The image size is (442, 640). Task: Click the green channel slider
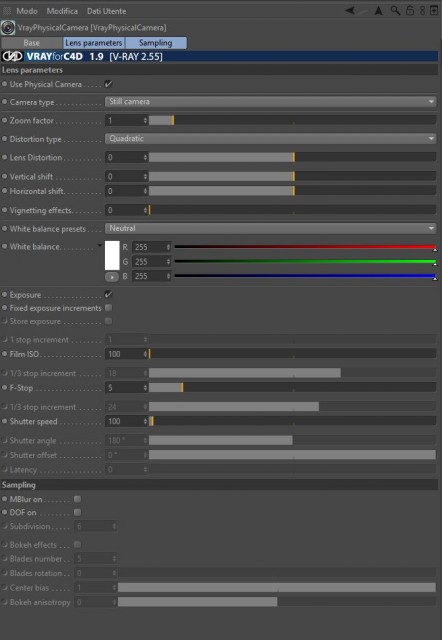(305, 262)
